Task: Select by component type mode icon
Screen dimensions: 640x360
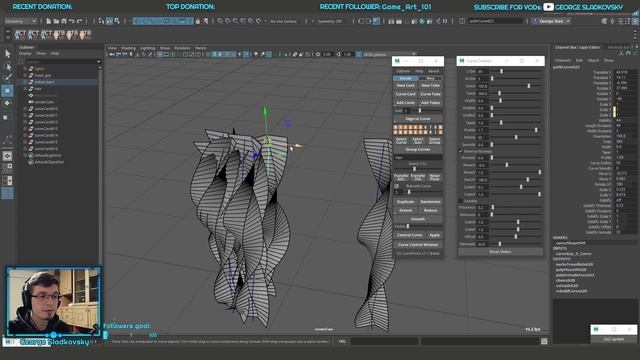Action: pyautogui.click(x=117, y=21)
